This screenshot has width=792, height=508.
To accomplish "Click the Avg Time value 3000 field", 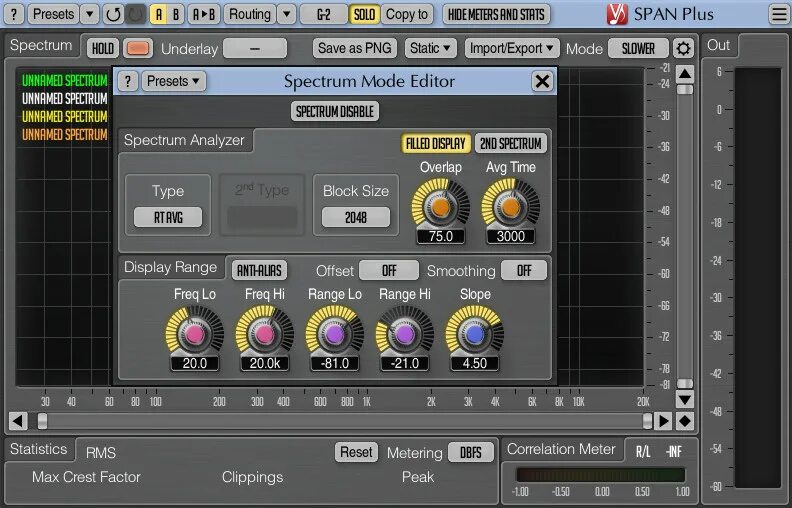I will coord(510,236).
